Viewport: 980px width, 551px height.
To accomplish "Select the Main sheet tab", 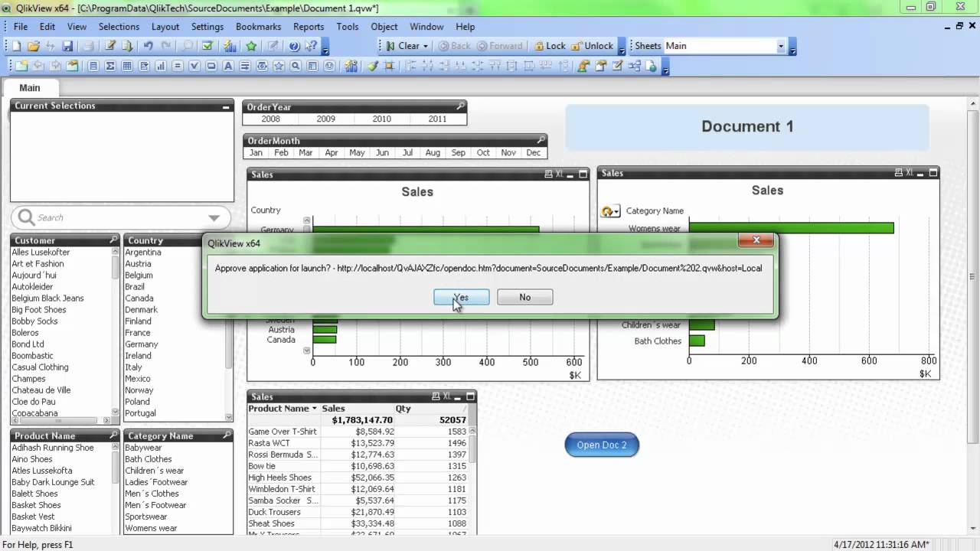I will pyautogui.click(x=30, y=88).
